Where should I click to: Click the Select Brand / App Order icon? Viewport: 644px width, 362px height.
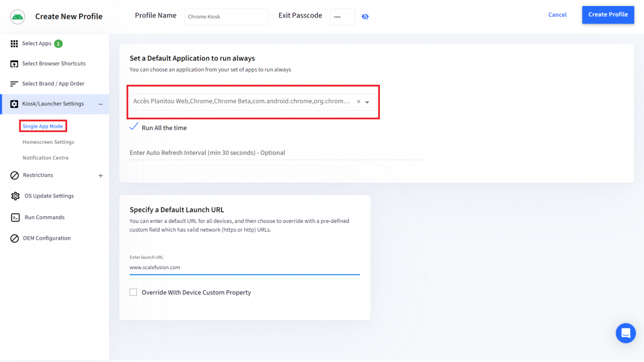(x=14, y=83)
